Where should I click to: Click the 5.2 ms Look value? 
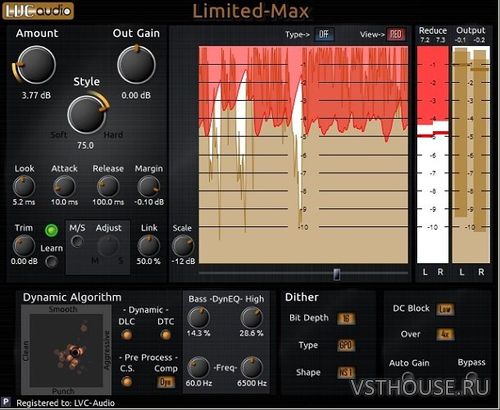tap(24, 202)
